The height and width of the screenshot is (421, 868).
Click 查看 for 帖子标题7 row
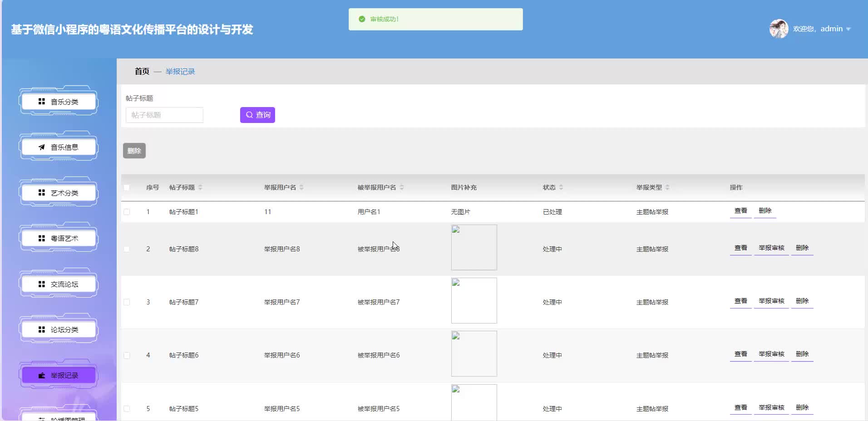pyautogui.click(x=741, y=301)
